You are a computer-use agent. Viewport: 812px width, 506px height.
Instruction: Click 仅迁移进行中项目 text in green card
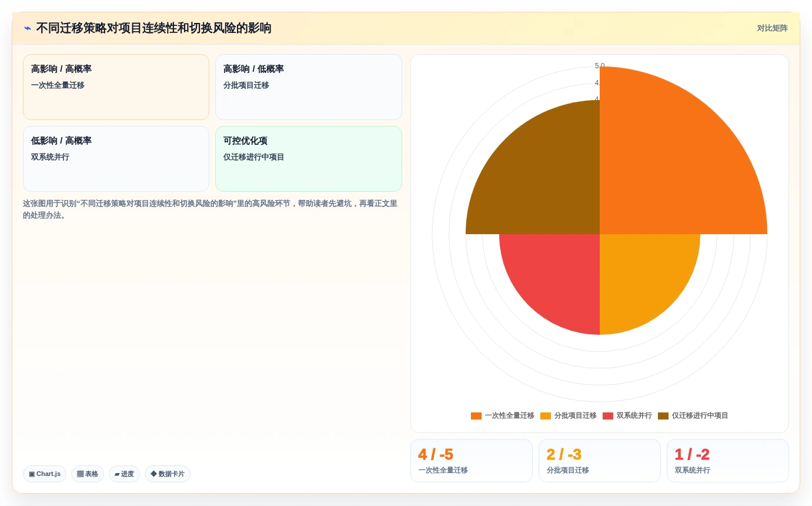(x=254, y=157)
